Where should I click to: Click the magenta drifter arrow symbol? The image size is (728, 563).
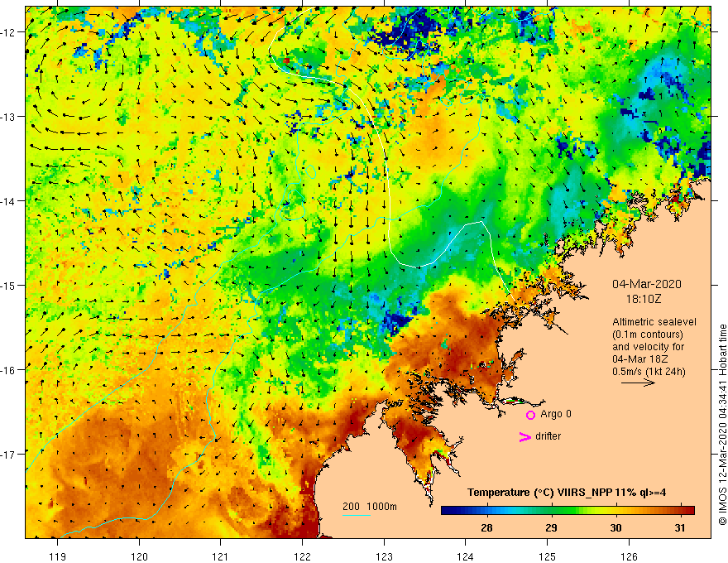tap(524, 436)
